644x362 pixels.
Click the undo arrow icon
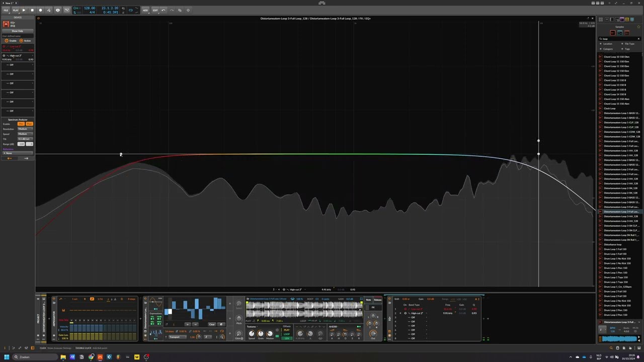(x=164, y=10)
